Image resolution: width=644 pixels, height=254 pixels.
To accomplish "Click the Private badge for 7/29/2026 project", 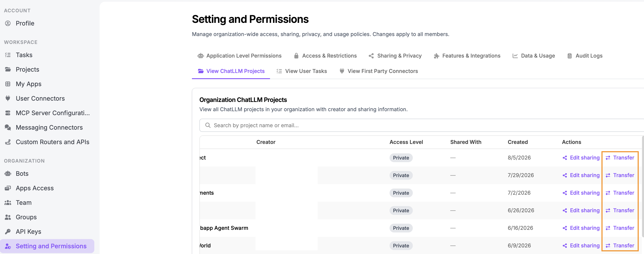I will pos(401,175).
